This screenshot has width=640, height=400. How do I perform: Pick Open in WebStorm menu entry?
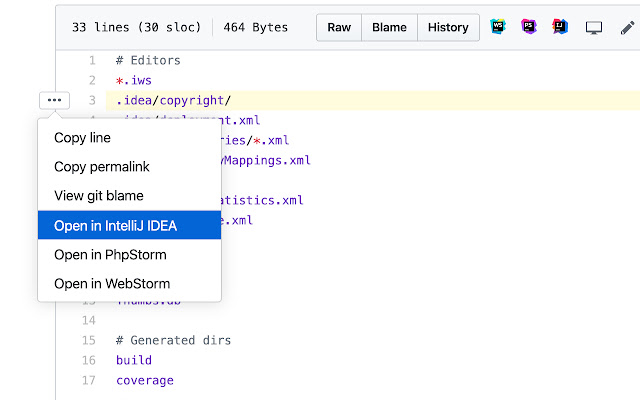pos(112,283)
